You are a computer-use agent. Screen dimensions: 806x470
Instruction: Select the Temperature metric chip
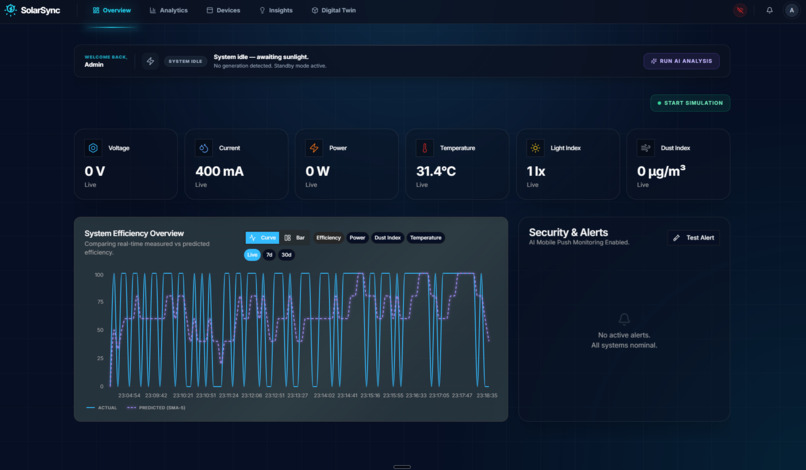(x=426, y=238)
